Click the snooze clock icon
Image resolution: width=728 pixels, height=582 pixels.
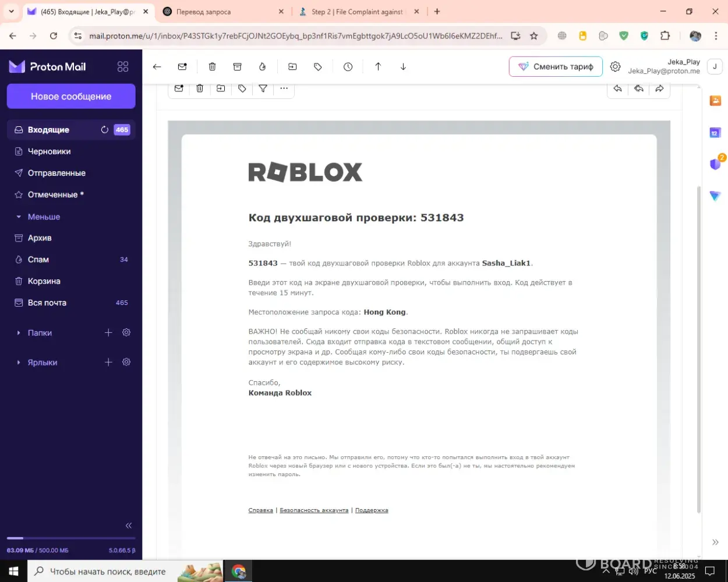point(348,67)
